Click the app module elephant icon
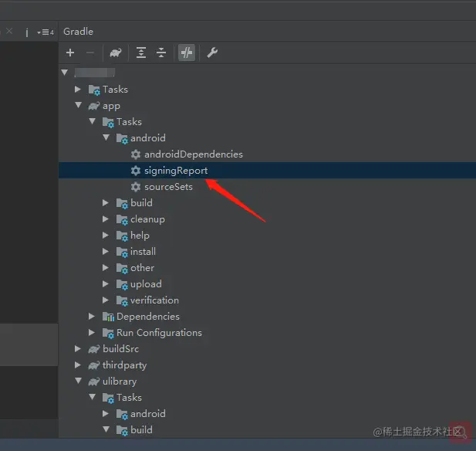Viewport: 476px width, 451px height. 94,106
